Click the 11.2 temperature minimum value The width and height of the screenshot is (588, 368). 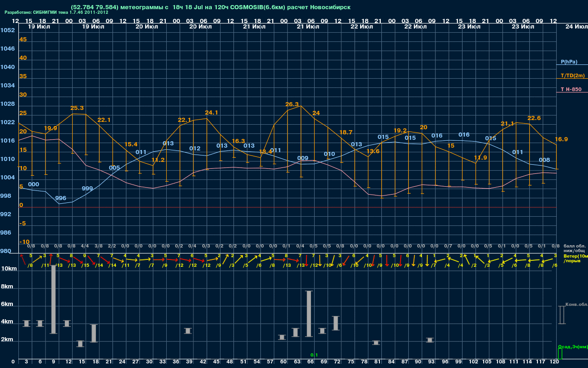pyautogui.click(x=158, y=160)
